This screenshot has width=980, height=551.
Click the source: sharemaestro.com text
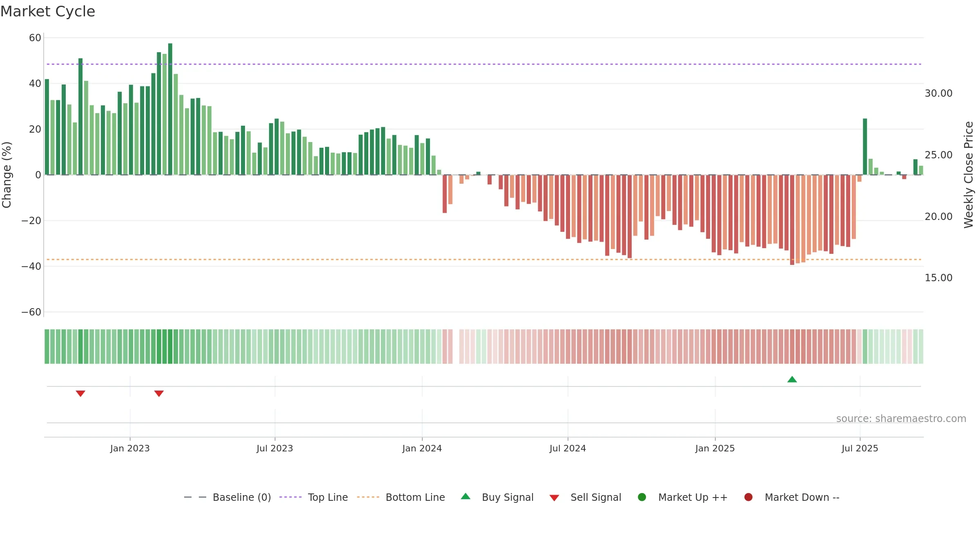901,419
